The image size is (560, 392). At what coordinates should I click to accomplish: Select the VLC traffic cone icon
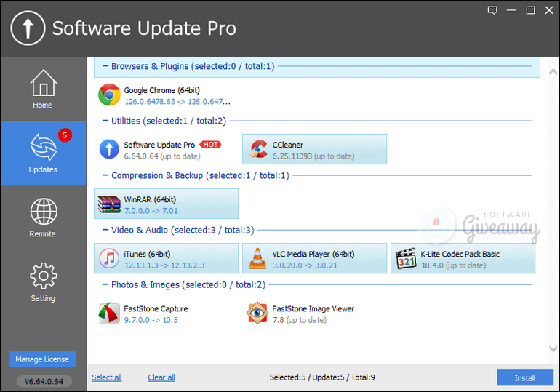pos(257,258)
